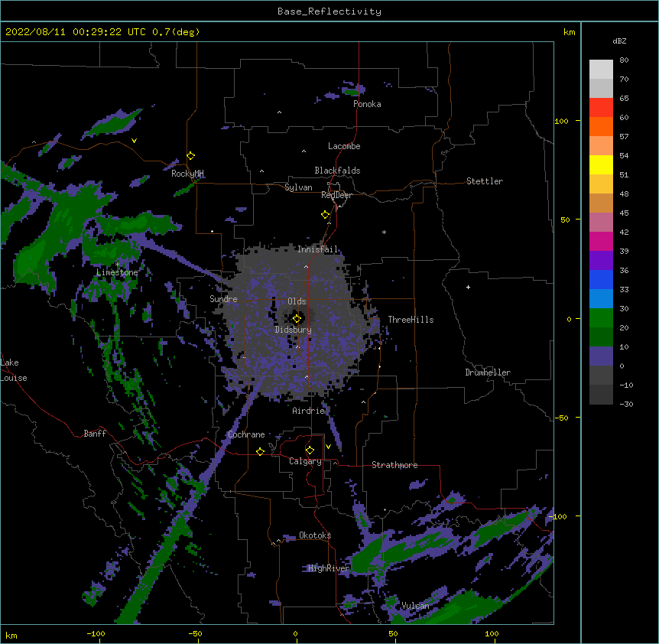Click the km unit label at bottom left
The width and height of the screenshot is (659, 644).
[x=11, y=635]
